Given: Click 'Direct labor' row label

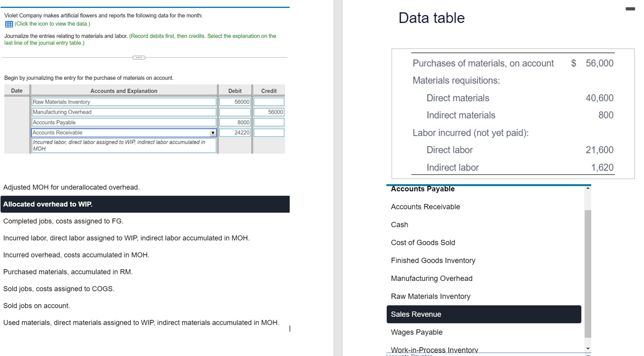Looking at the screenshot, I should coord(450,150).
